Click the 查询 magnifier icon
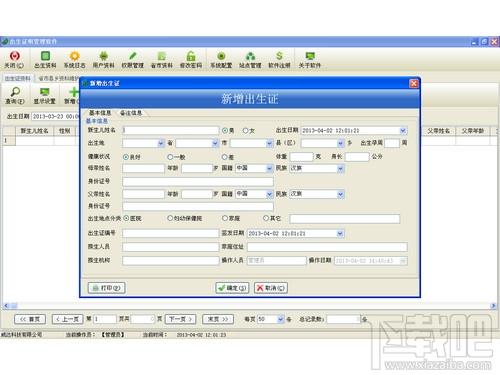Viewport: 500px width, 375px height. click(15, 95)
